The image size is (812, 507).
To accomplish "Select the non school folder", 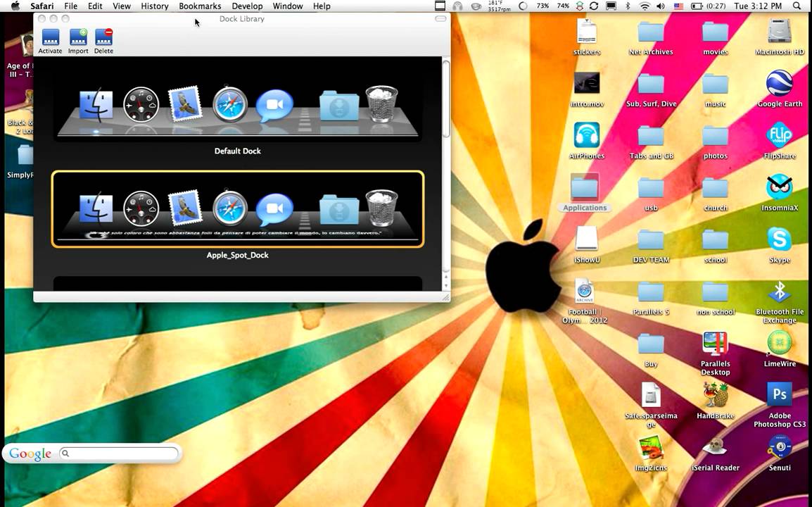I will 715,292.
